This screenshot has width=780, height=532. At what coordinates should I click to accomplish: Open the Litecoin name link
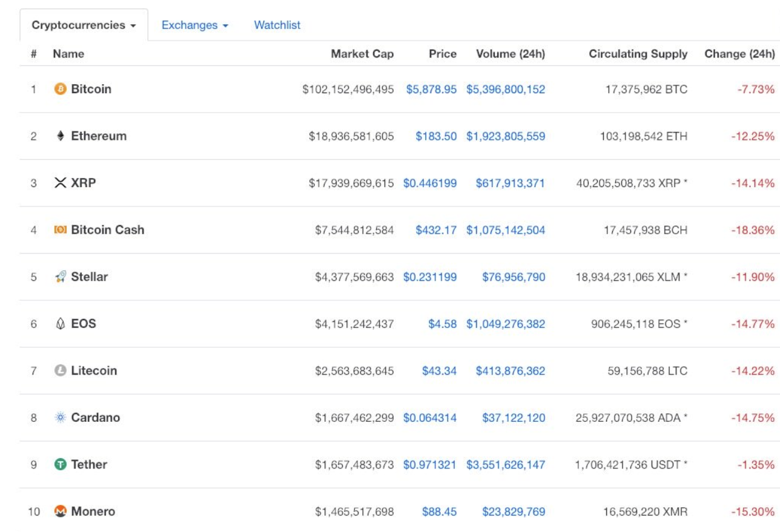tap(94, 370)
